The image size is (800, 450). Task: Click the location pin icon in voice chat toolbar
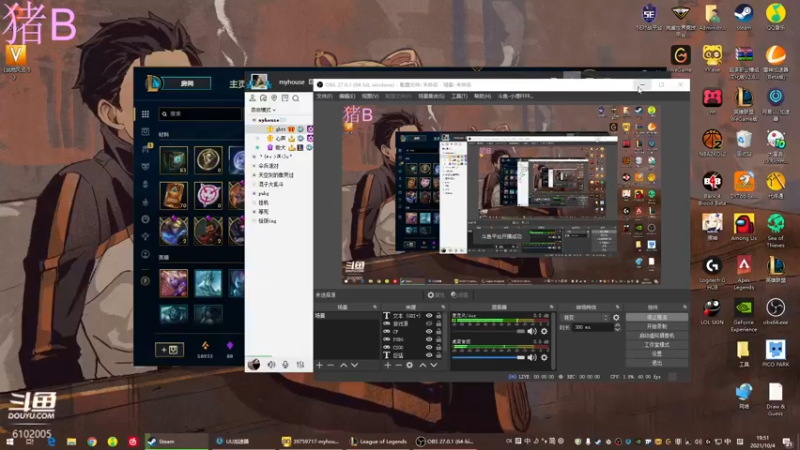274,98
